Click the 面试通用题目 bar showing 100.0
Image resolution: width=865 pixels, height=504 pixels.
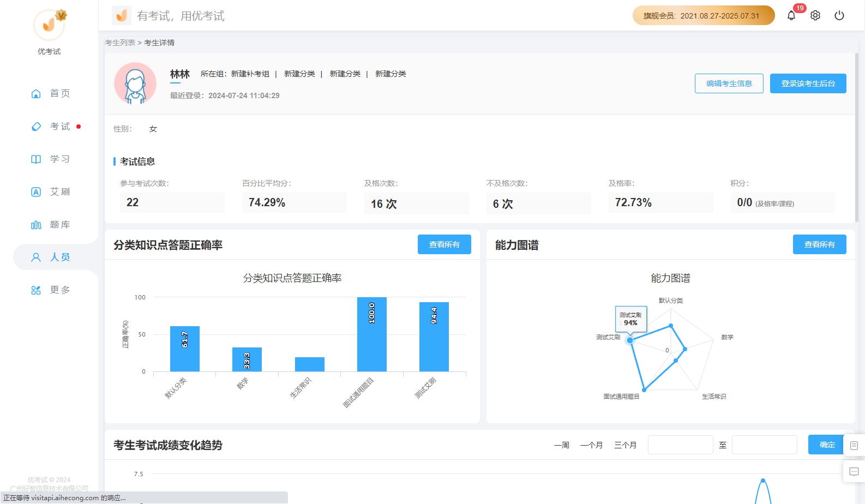[372, 334]
